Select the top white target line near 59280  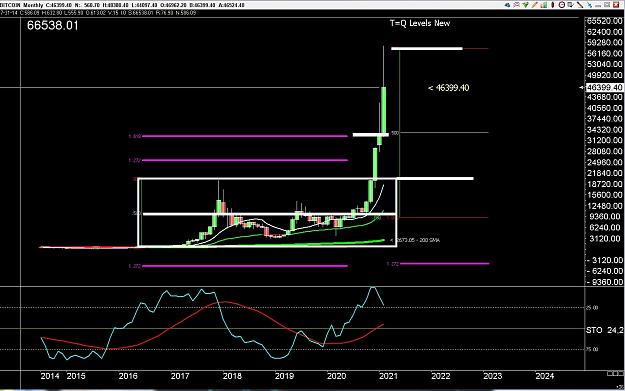click(x=426, y=49)
